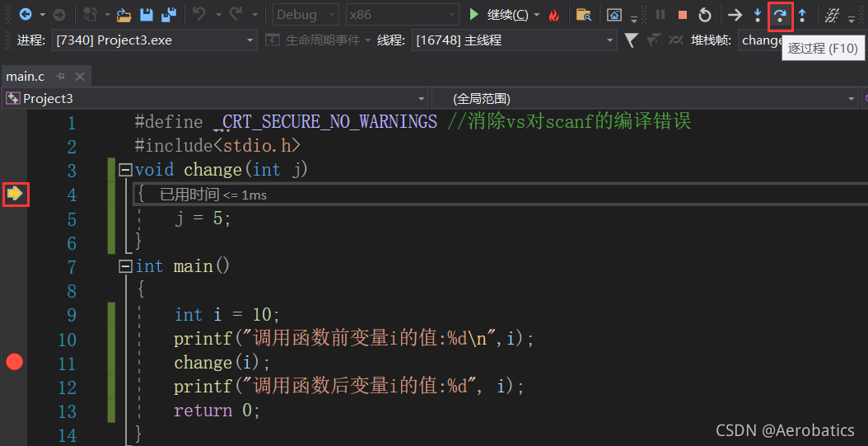
Task: Toggle the breakpoint on line 11
Action: point(14,363)
